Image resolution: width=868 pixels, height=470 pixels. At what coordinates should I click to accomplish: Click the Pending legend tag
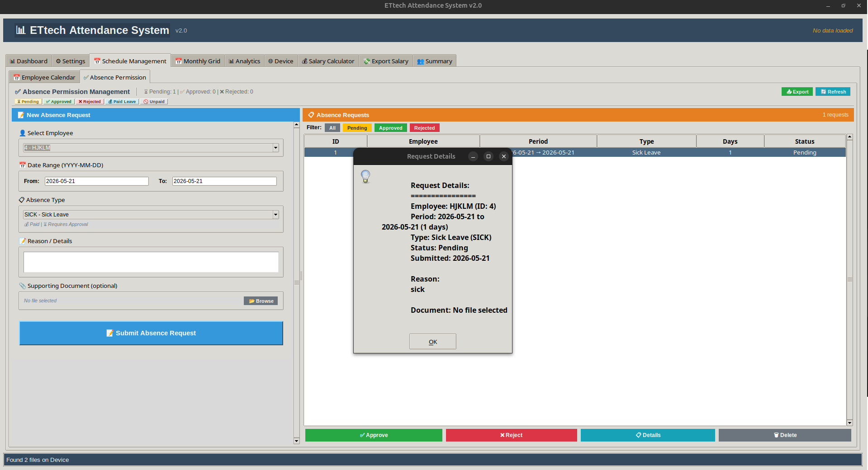click(28, 102)
